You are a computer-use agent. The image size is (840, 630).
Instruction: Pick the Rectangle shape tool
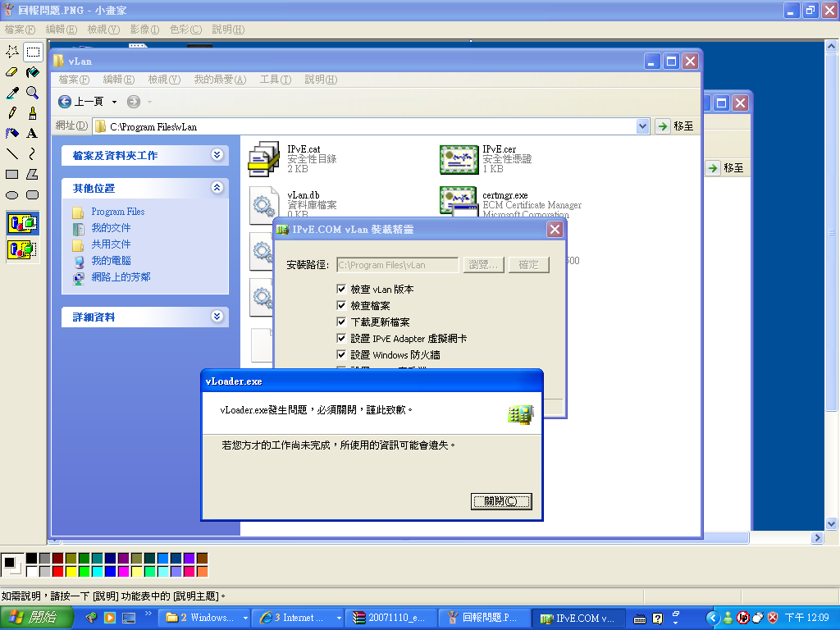(x=12, y=174)
